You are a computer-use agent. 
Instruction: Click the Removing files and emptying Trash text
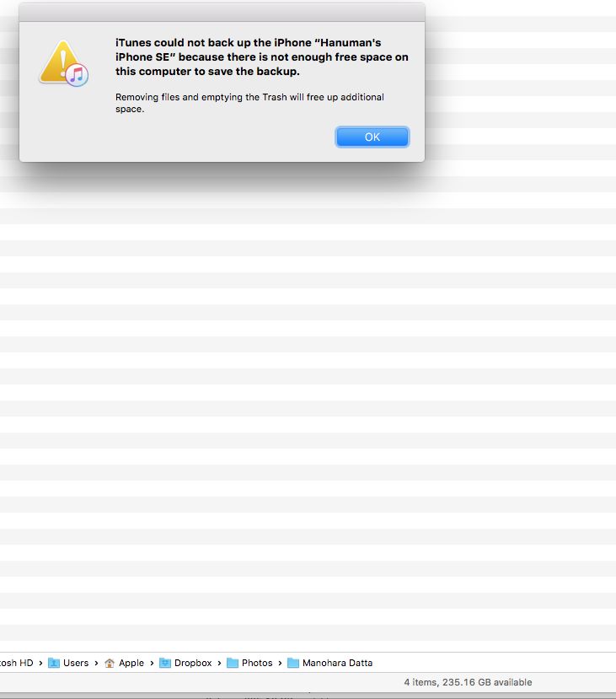click(x=249, y=103)
